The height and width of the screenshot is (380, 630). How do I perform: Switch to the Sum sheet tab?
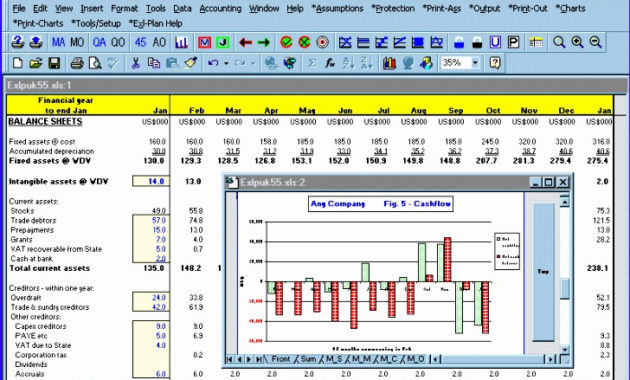click(x=308, y=359)
